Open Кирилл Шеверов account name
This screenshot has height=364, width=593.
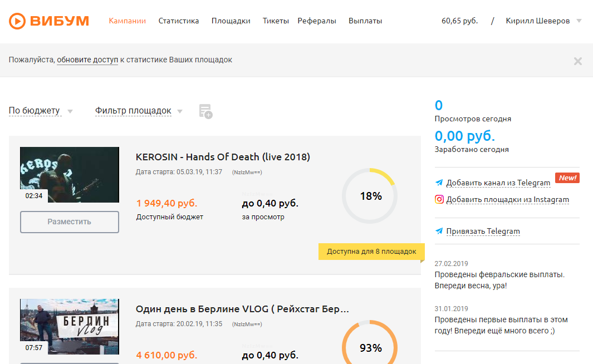(x=537, y=21)
